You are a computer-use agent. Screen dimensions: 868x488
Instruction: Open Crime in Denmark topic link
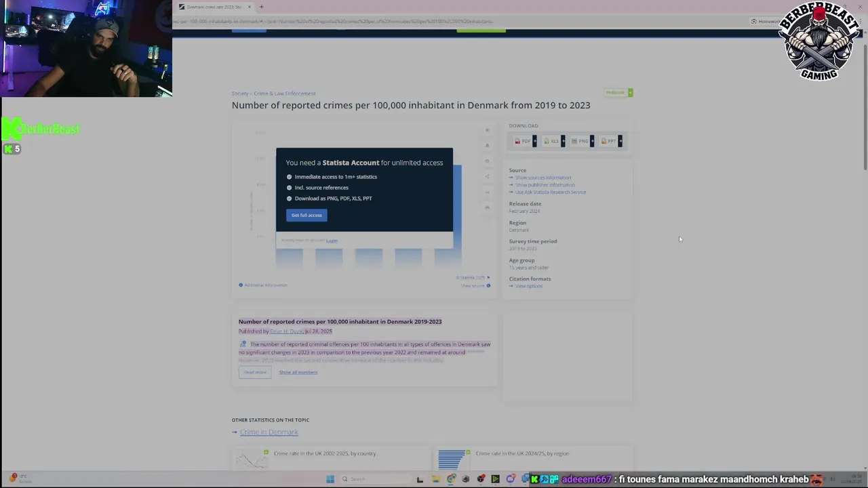click(269, 432)
